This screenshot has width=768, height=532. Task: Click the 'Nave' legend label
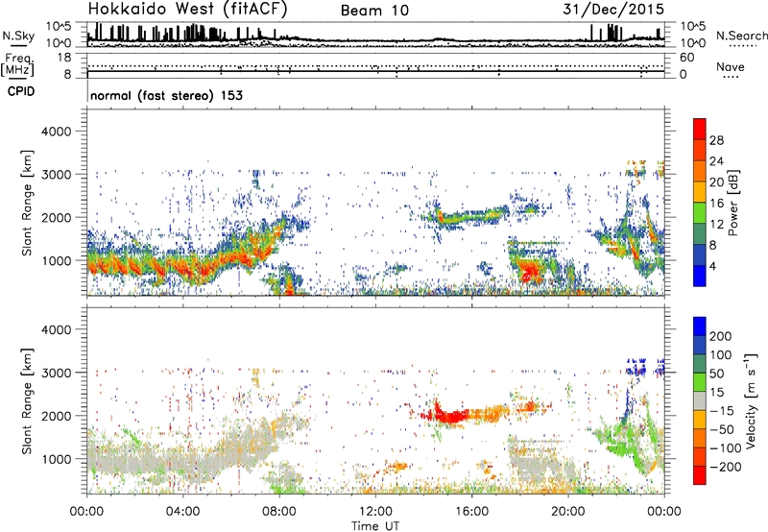[x=731, y=66]
